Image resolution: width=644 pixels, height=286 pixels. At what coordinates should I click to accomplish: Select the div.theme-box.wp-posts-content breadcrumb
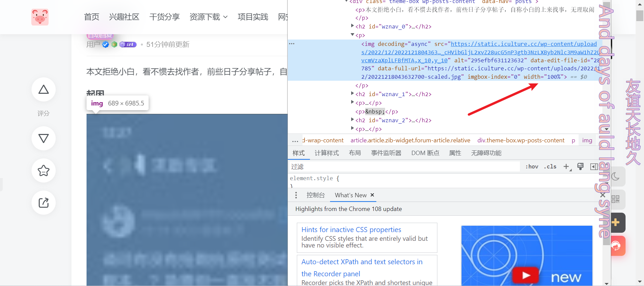pos(521,140)
